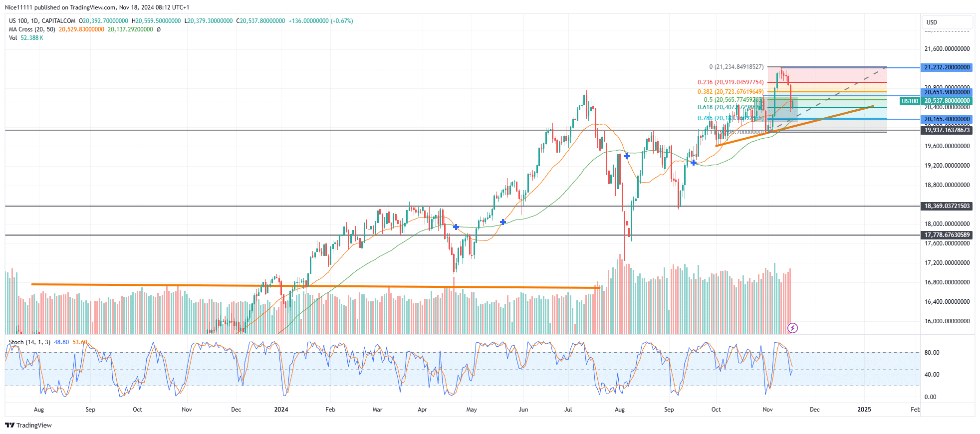980x434 pixels.
Task: Select the blue MA cross marker in early August 2024
Action: point(626,156)
